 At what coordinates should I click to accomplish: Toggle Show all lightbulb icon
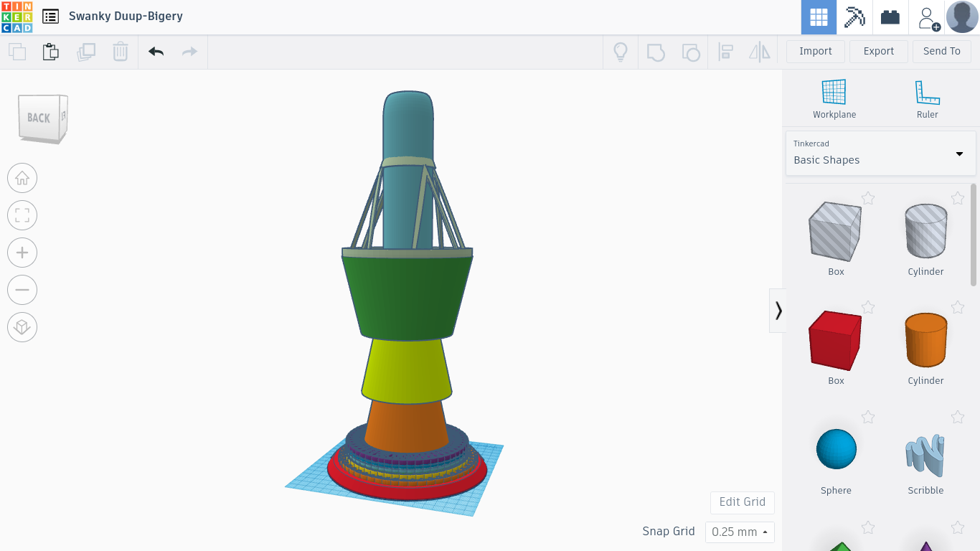pos(621,52)
